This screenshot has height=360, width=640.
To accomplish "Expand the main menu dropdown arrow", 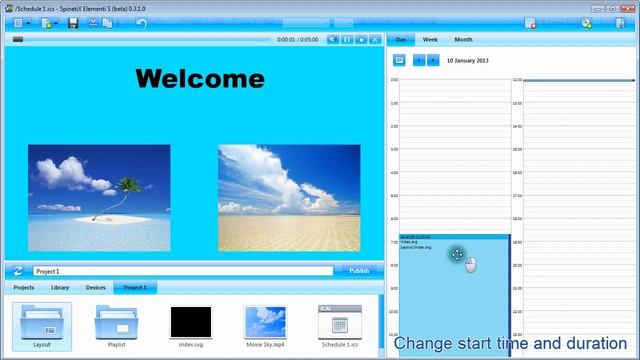I will [29, 24].
